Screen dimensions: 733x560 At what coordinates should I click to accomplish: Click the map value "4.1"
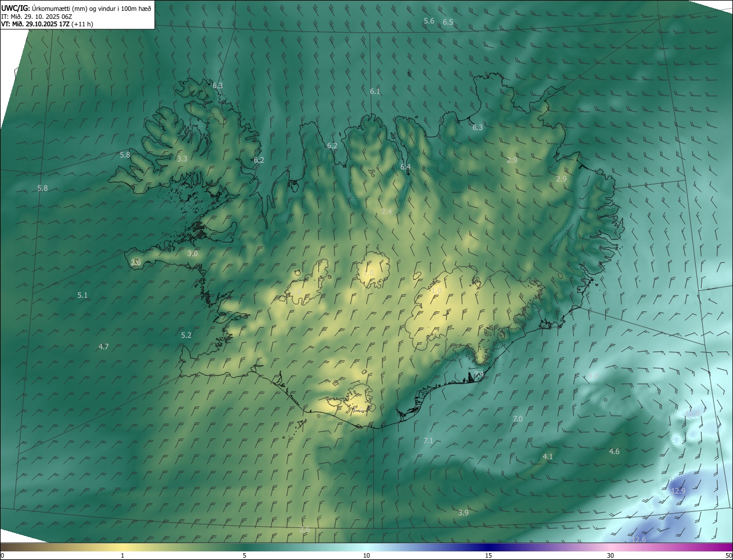pyautogui.click(x=548, y=456)
